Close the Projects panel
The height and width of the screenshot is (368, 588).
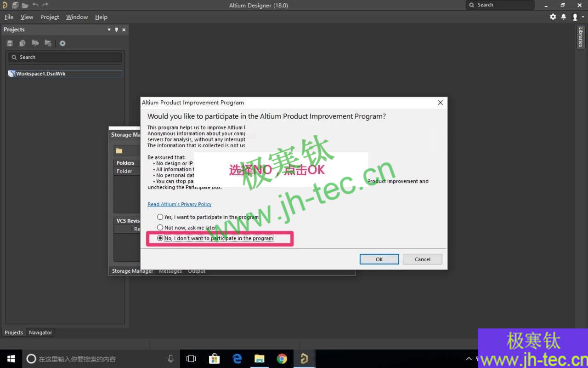click(x=124, y=29)
